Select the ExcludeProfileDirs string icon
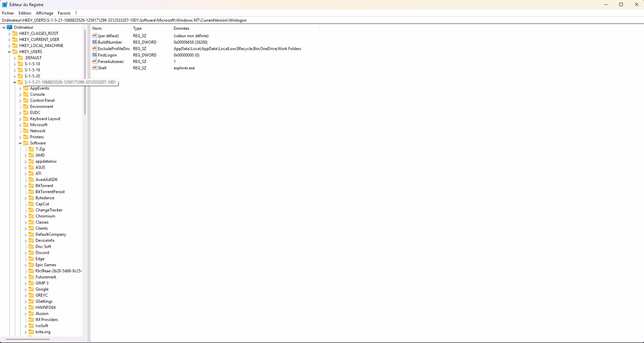 click(x=94, y=49)
